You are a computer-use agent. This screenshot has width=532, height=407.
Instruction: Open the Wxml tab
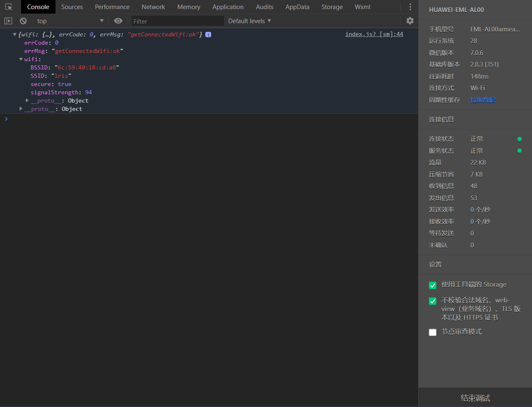click(x=363, y=7)
